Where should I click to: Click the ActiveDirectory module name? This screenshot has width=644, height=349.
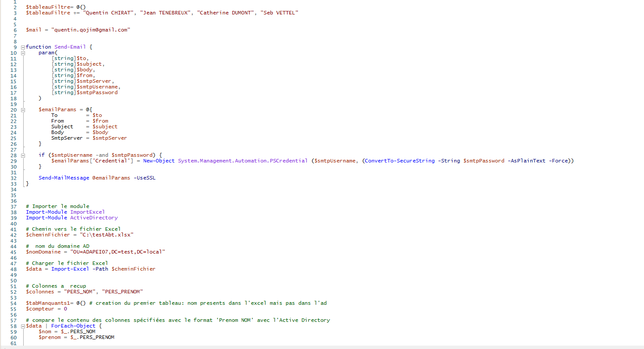(94, 218)
